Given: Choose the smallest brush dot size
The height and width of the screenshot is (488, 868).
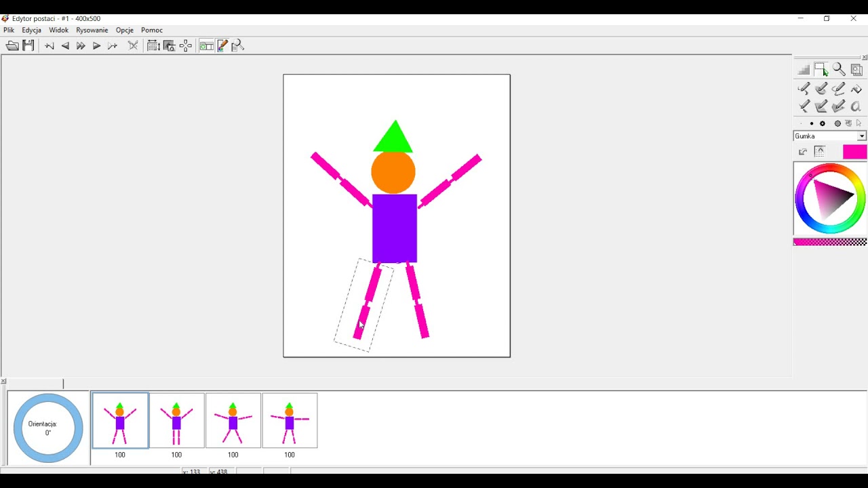Looking at the screenshot, I should pyautogui.click(x=801, y=124).
